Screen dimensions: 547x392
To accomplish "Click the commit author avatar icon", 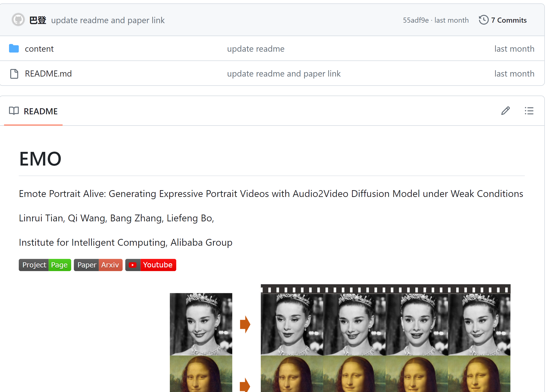I will coord(18,20).
